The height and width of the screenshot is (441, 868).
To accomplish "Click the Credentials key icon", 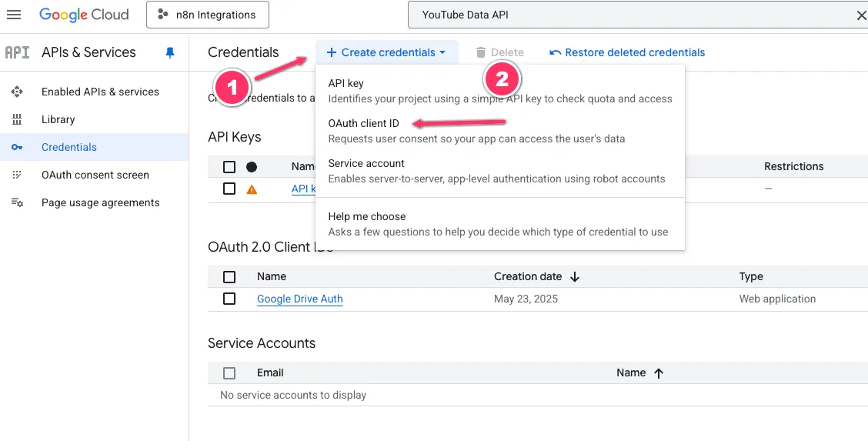I will click(x=17, y=147).
